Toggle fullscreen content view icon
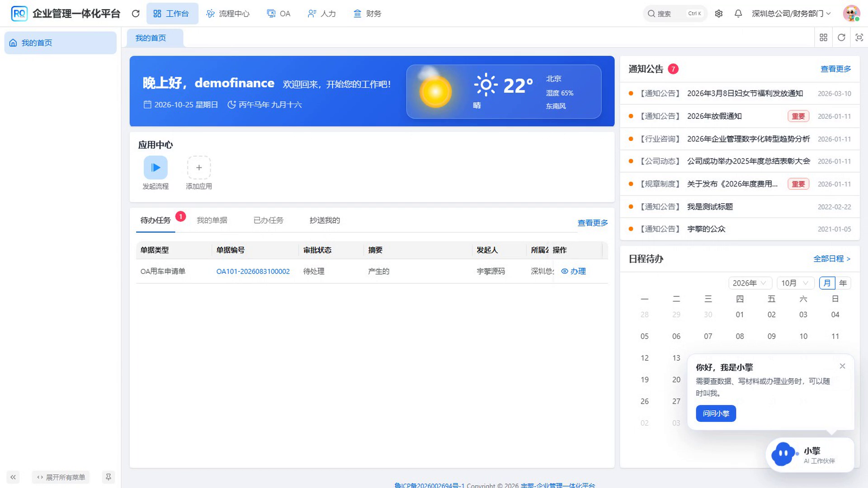Image resolution: width=868 pixels, height=488 pixels. tap(859, 38)
